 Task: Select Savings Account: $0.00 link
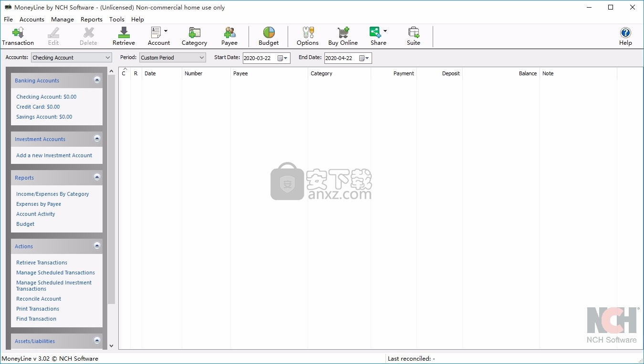[x=44, y=117]
